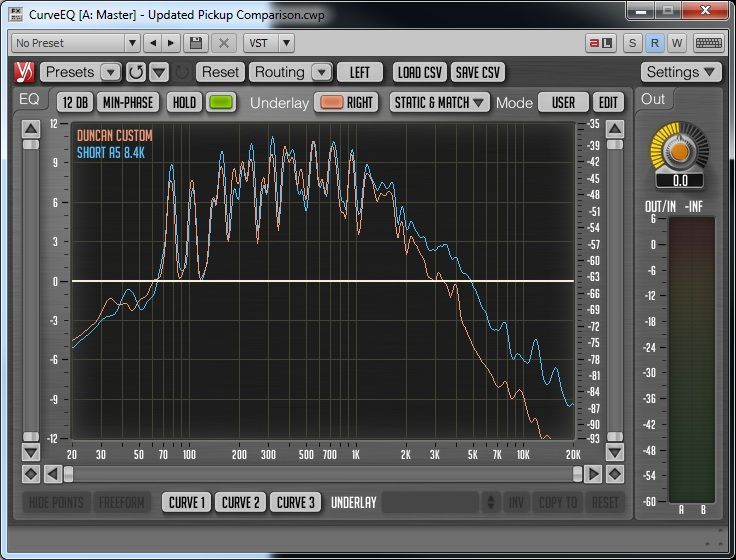Image resolution: width=736 pixels, height=560 pixels.
Task: Toggle HIDE POINTS
Action: [56, 503]
